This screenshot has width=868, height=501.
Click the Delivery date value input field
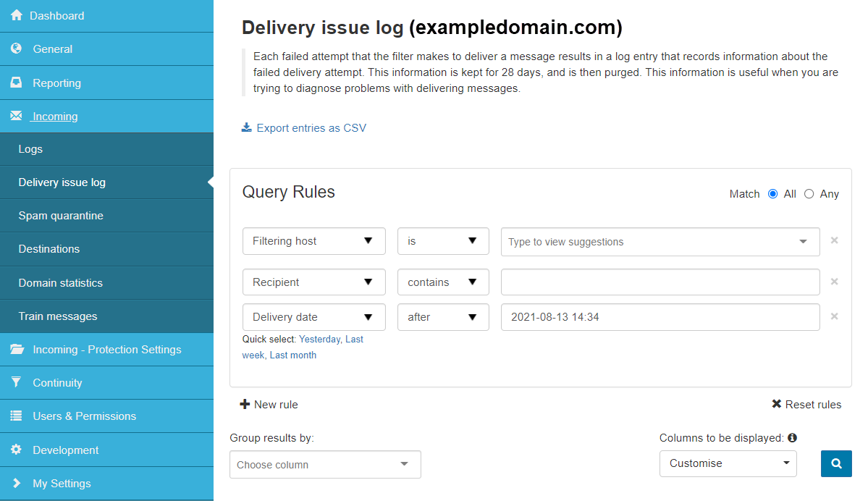point(660,316)
